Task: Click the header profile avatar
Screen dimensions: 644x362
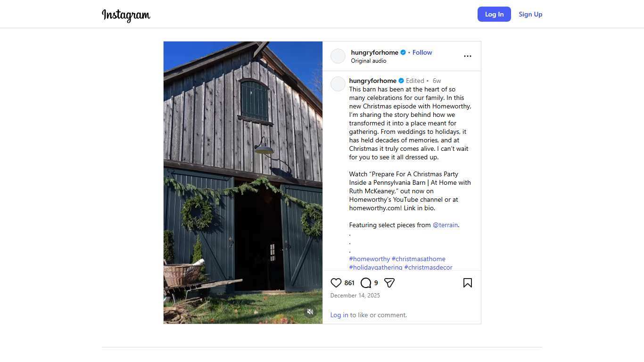Action: point(338,56)
